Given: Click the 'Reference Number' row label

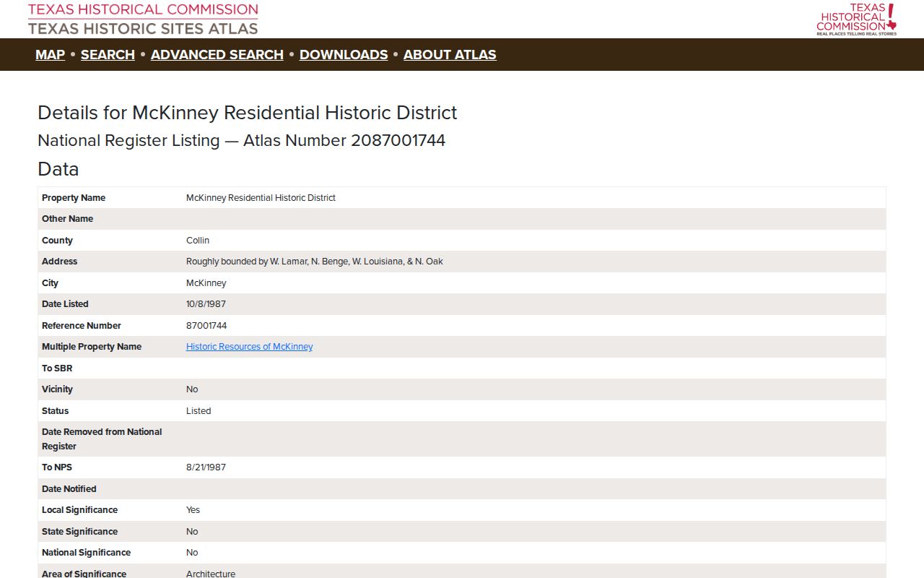Looking at the screenshot, I should [x=82, y=326].
